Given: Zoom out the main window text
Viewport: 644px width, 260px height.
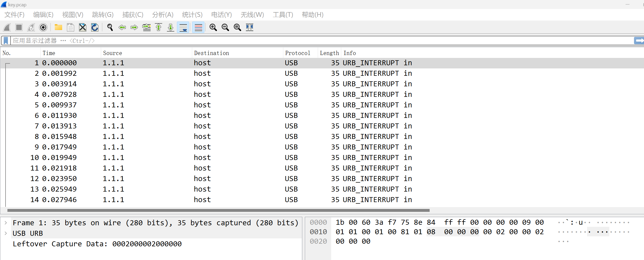Looking at the screenshot, I should pos(225,27).
